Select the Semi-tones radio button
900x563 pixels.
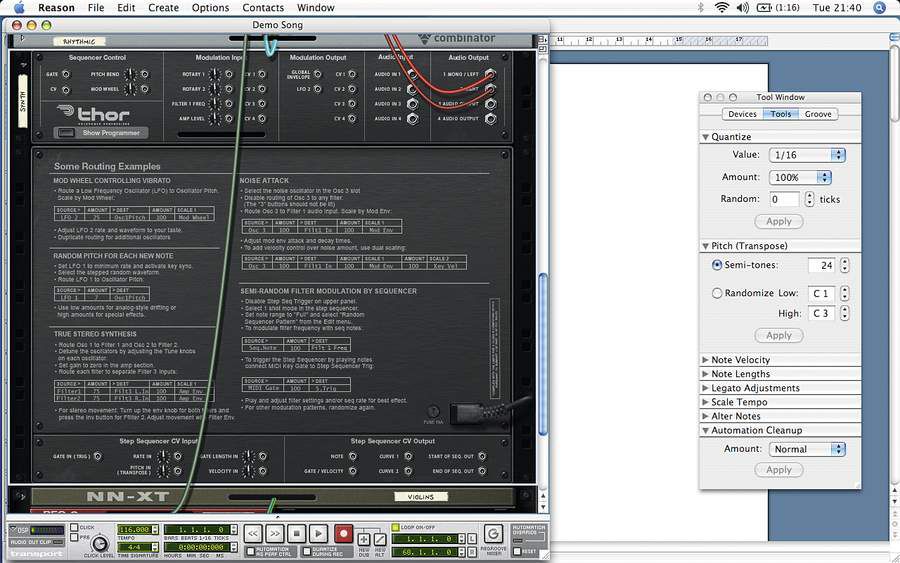(x=716, y=265)
